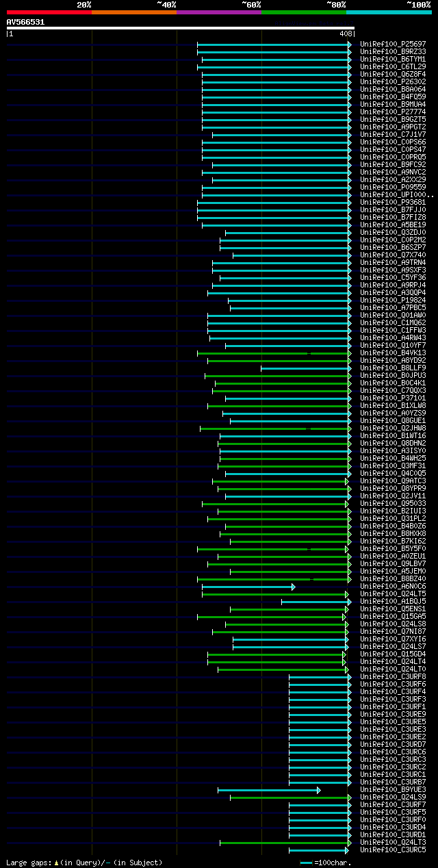Select label UniRef100_B4FQ59
438x868 pixels.
tap(393, 97)
